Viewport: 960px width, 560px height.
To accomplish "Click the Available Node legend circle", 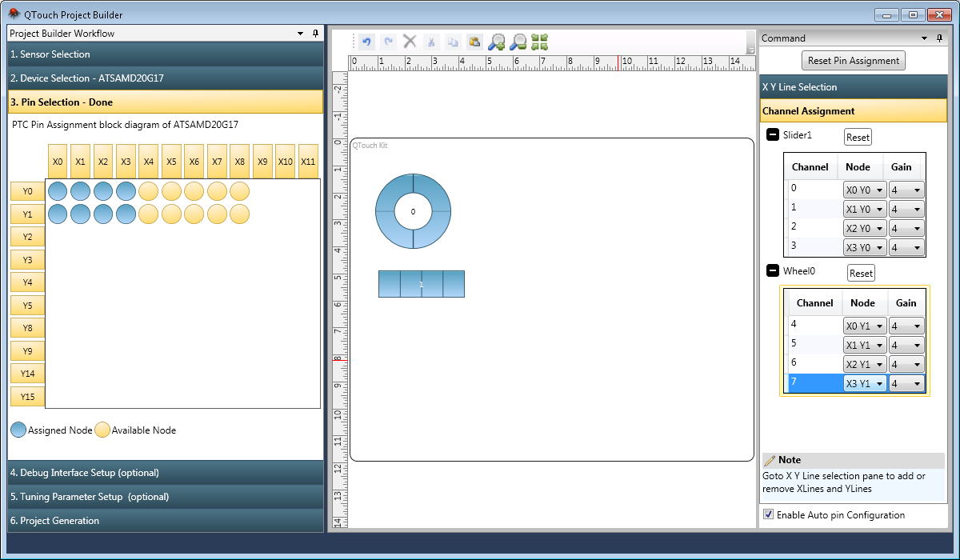I will (x=102, y=430).
